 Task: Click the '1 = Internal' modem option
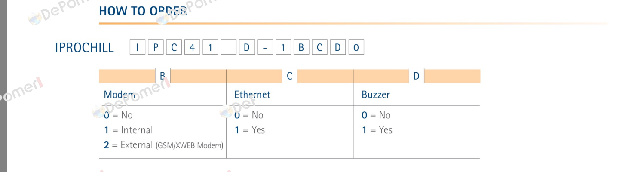(128, 130)
